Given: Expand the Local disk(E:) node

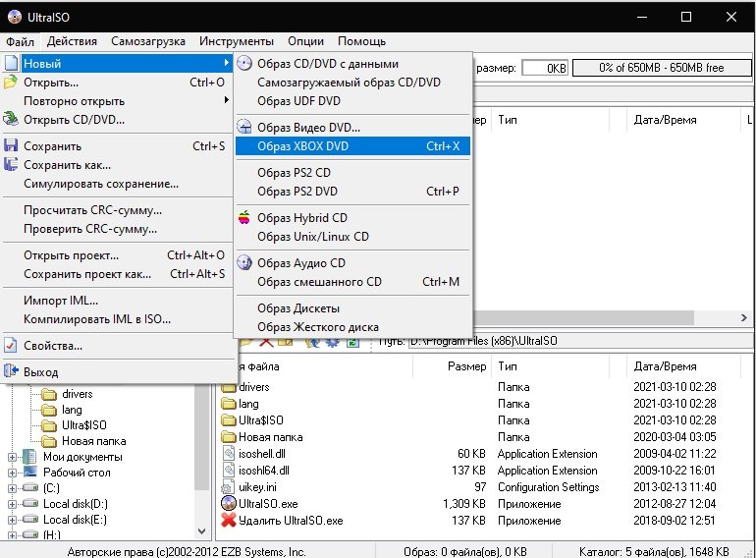Looking at the screenshot, I should tap(13, 520).
